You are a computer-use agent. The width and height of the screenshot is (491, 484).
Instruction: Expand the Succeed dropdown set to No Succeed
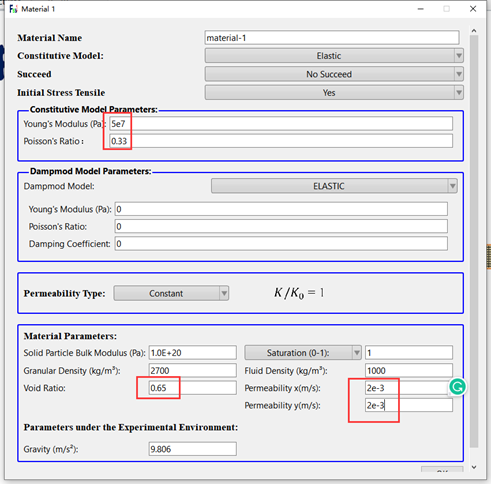click(334, 74)
